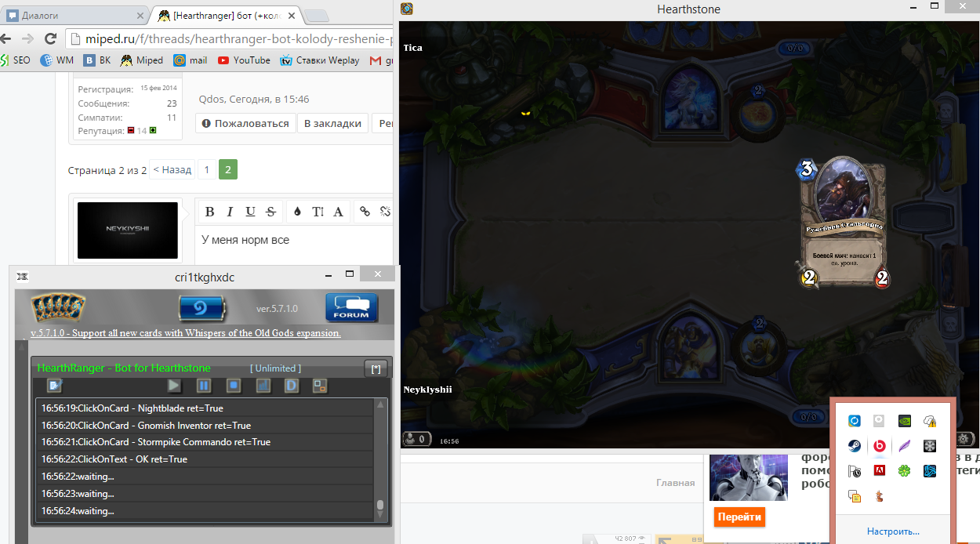980x544 pixels.
Task: Select log line '16:56:24:waiting...'
Action: [205, 511]
